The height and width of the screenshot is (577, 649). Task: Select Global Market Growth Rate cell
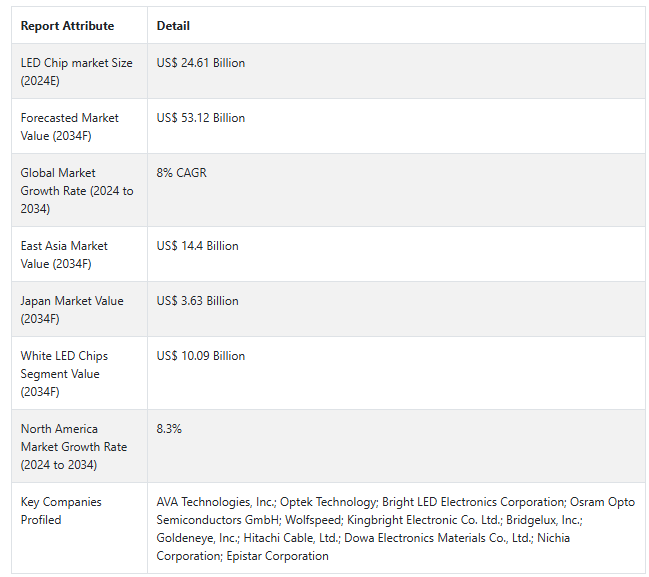(77, 190)
